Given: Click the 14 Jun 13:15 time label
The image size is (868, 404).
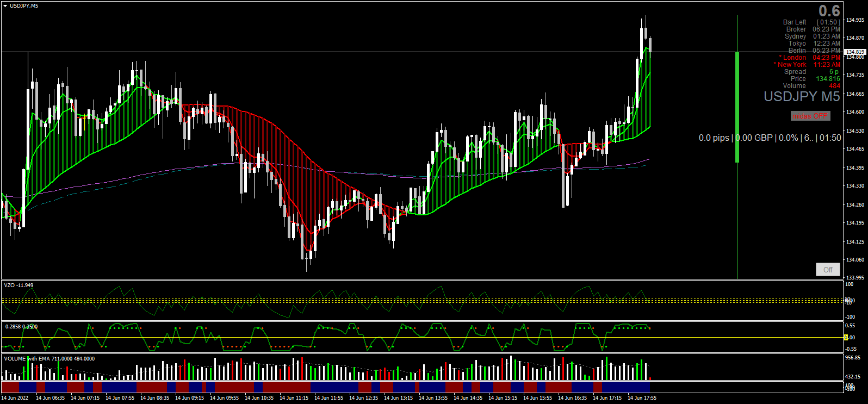Looking at the screenshot, I should (398, 398).
